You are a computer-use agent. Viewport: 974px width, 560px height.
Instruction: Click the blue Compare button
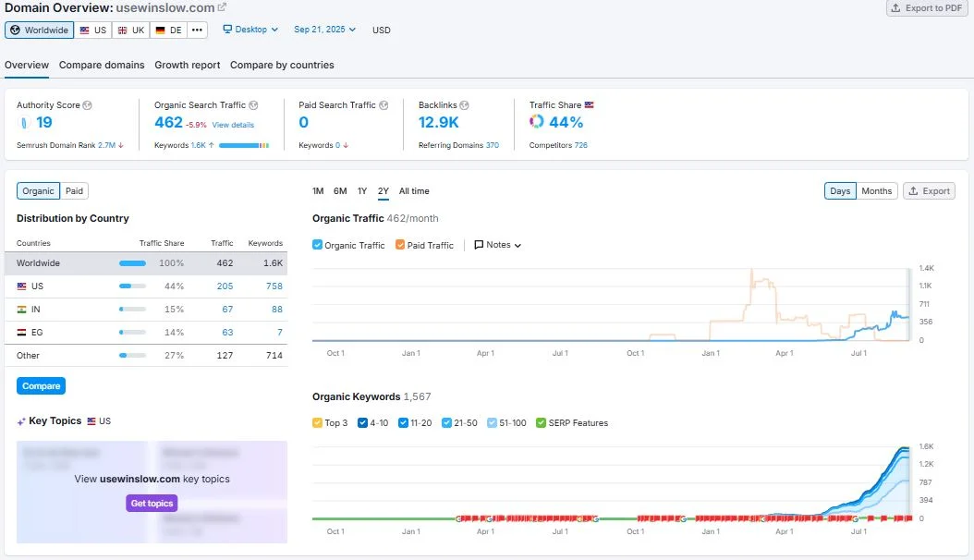pos(41,386)
